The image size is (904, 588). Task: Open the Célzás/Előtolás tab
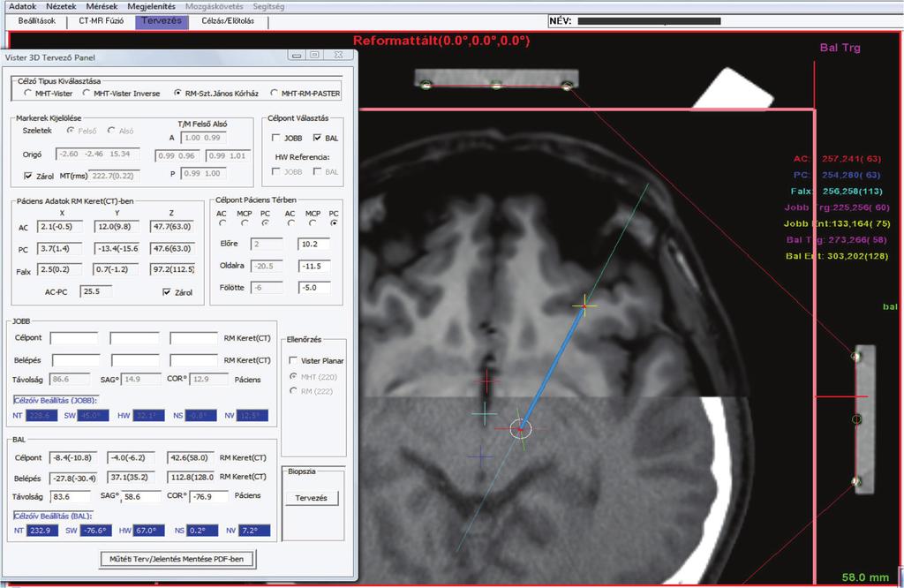pos(228,21)
